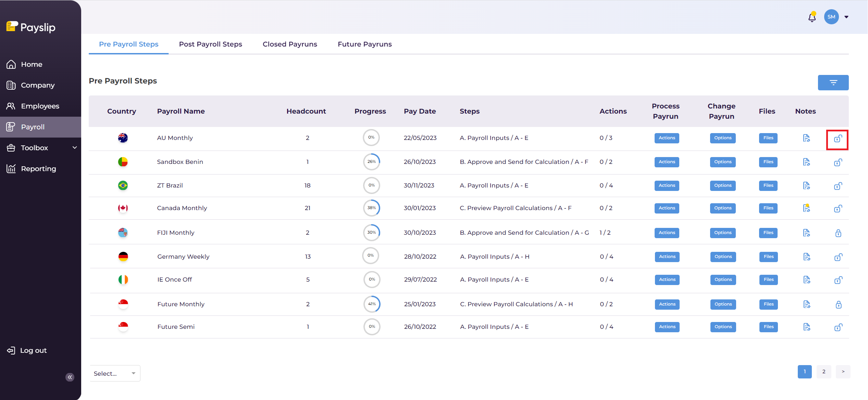Open the Future Payruns tab

[x=364, y=44]
